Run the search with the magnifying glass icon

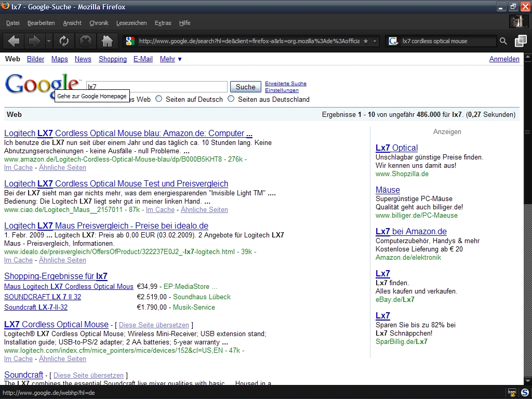point(503,41)
